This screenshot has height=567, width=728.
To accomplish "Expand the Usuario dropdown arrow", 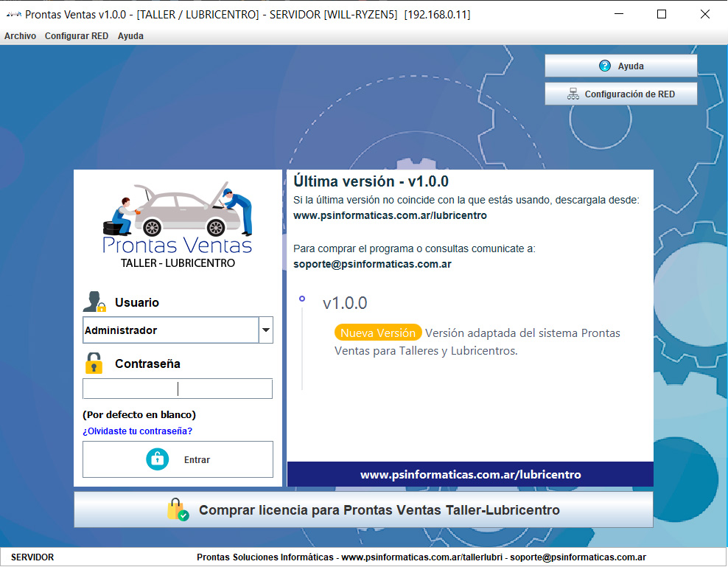I will [x=265, y=330].
